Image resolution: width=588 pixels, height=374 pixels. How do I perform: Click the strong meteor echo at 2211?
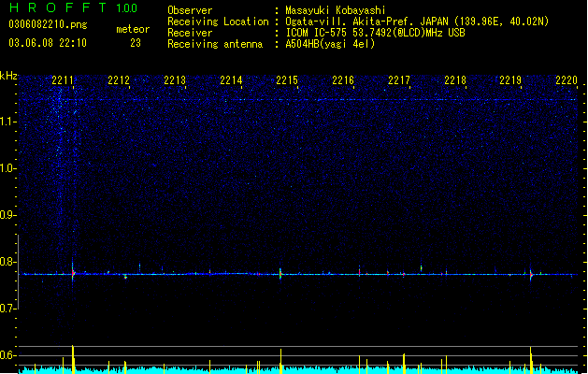(x=73, y=272)
